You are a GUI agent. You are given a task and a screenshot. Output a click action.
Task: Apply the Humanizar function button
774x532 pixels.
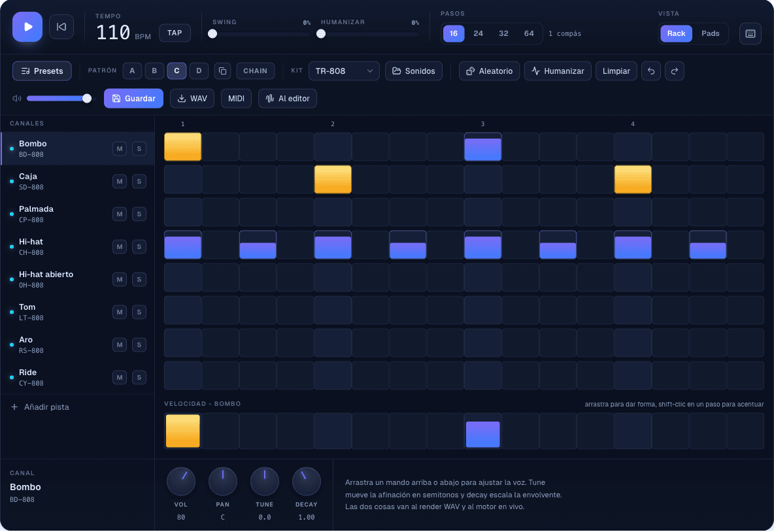click(x=558, y=71)
